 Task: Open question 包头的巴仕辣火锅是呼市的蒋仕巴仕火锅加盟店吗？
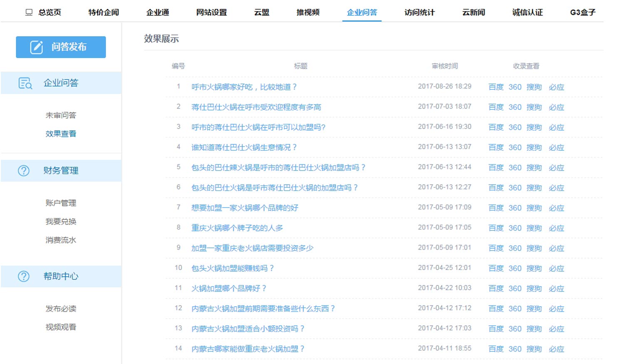pos(278,168)
